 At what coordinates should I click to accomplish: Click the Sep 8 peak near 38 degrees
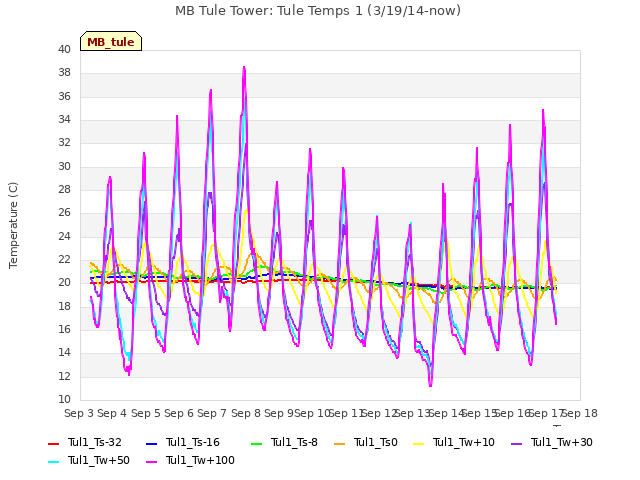pyautogui.click(x=244, y=67)
